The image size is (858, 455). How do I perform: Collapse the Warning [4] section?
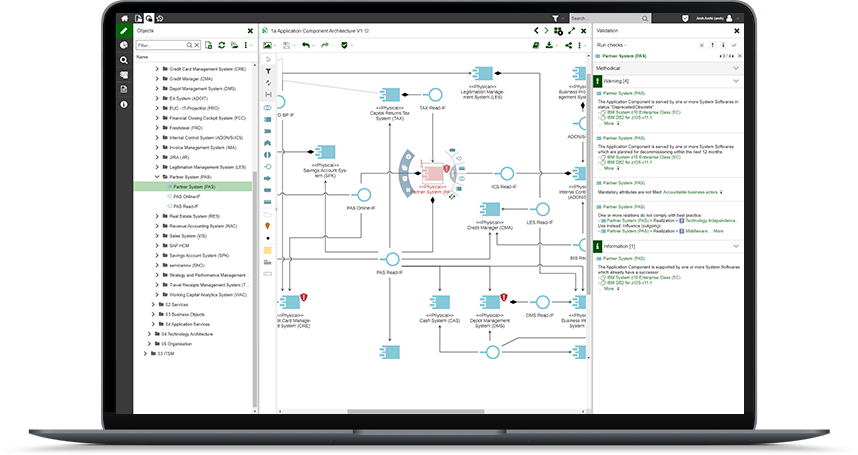pos(735,80)
